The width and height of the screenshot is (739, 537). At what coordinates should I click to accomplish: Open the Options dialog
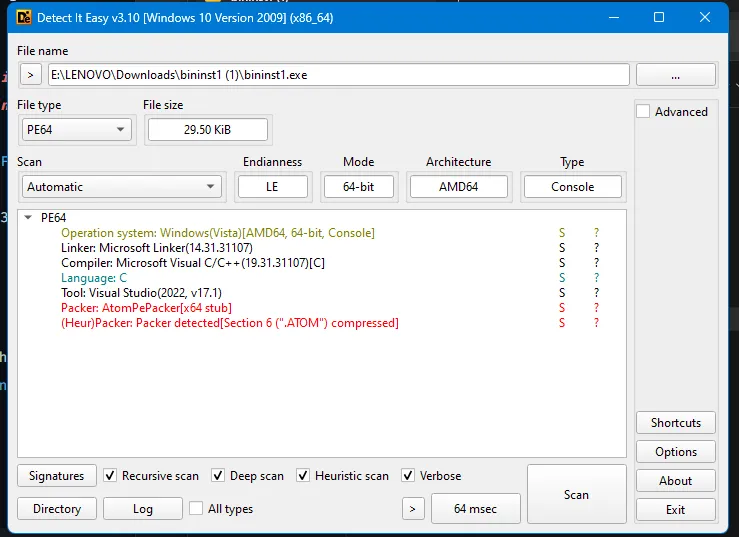(x=676, y=452)
